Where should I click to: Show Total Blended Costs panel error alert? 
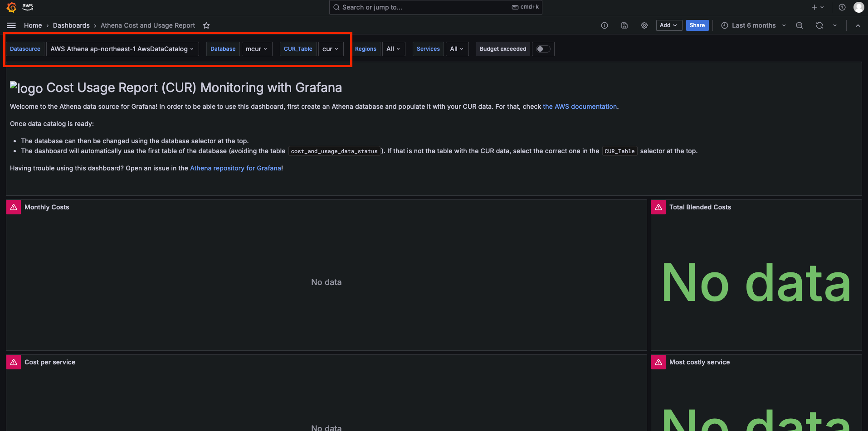[x=658, y=207]
